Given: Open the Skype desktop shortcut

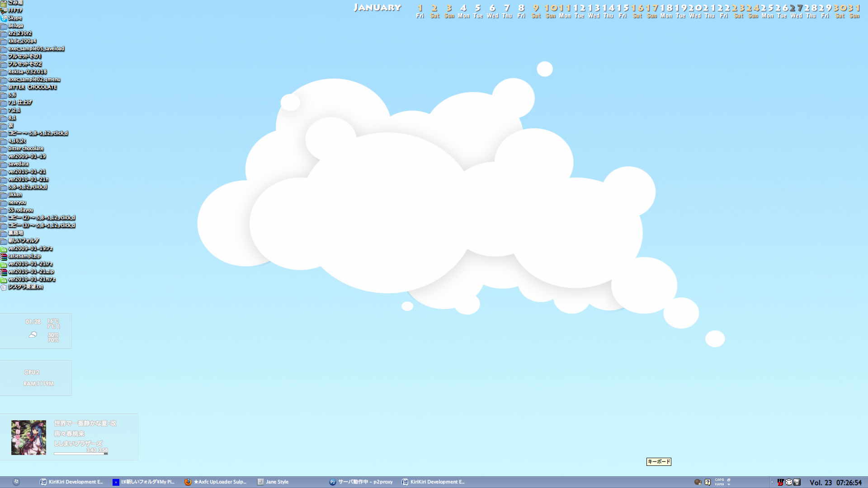Looking at the screenshot, I should [x=14, y=18].
